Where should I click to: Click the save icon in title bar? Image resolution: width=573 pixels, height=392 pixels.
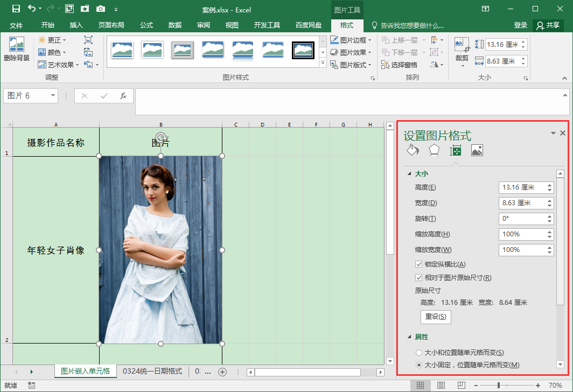pyautogui.click(x=16, y=9)
